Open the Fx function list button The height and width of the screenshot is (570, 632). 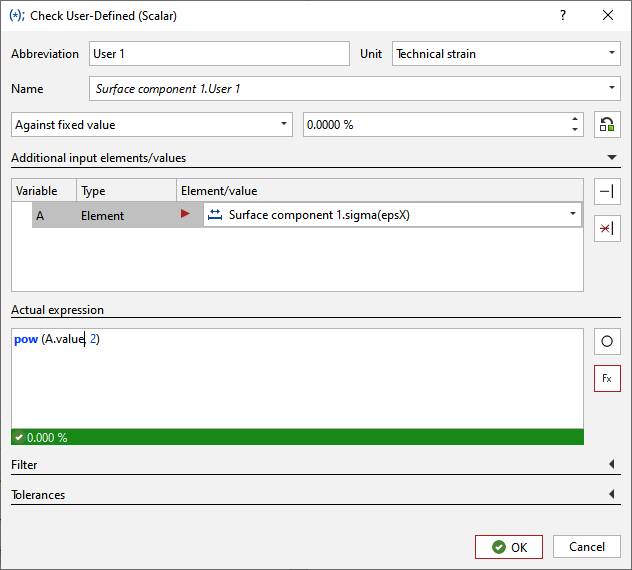tap(607, 379)
